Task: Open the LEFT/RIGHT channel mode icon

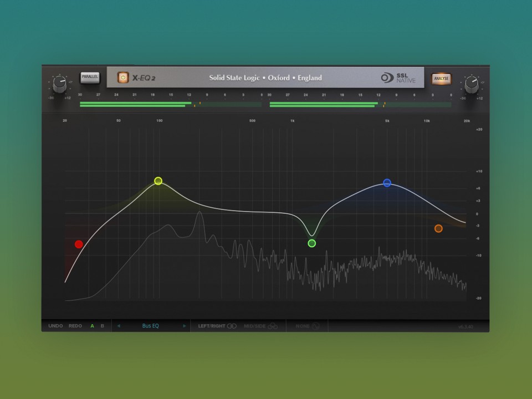Action: (232, 326)
